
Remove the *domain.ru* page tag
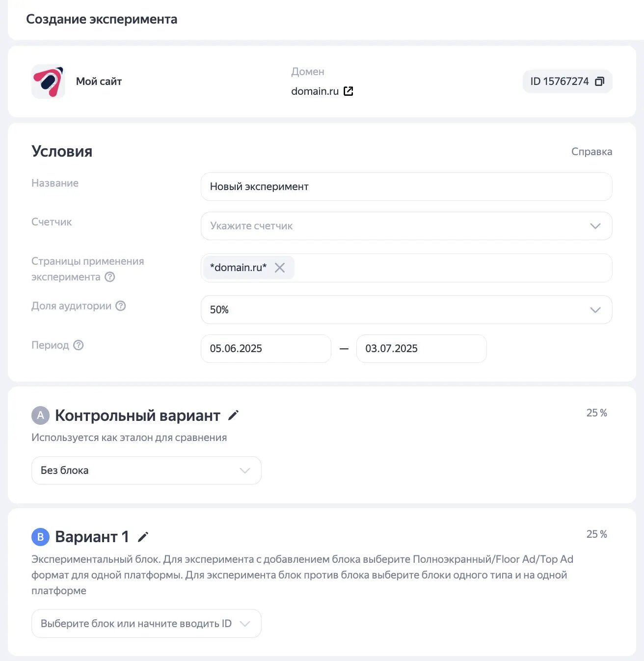[280, 268]
